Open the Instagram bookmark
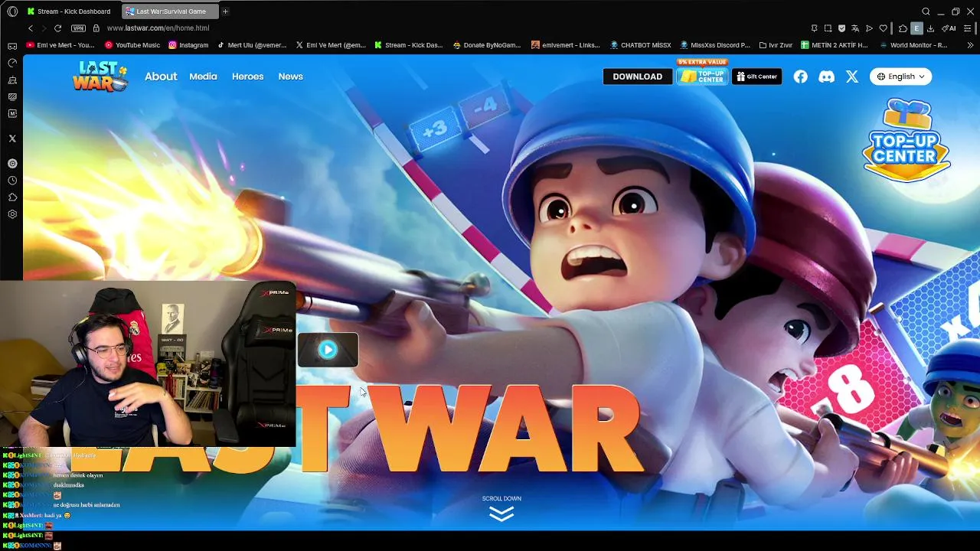The width and height of the screenshot is (980, 551). tap(188, 45)
